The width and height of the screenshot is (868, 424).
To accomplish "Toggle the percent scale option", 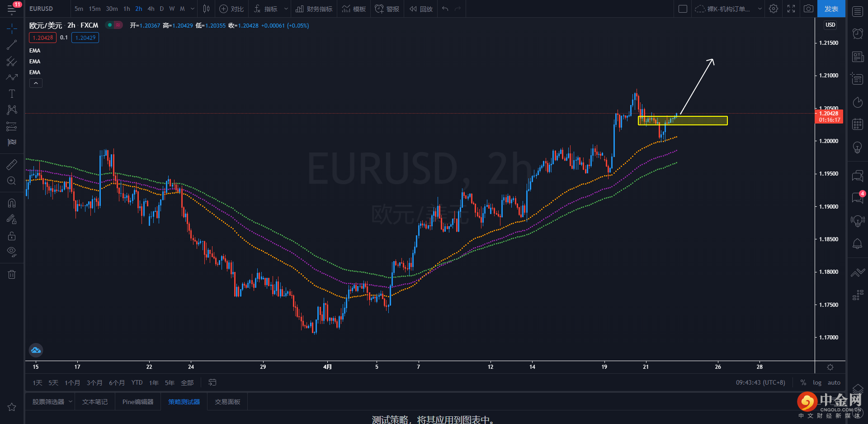I will 803,383.
